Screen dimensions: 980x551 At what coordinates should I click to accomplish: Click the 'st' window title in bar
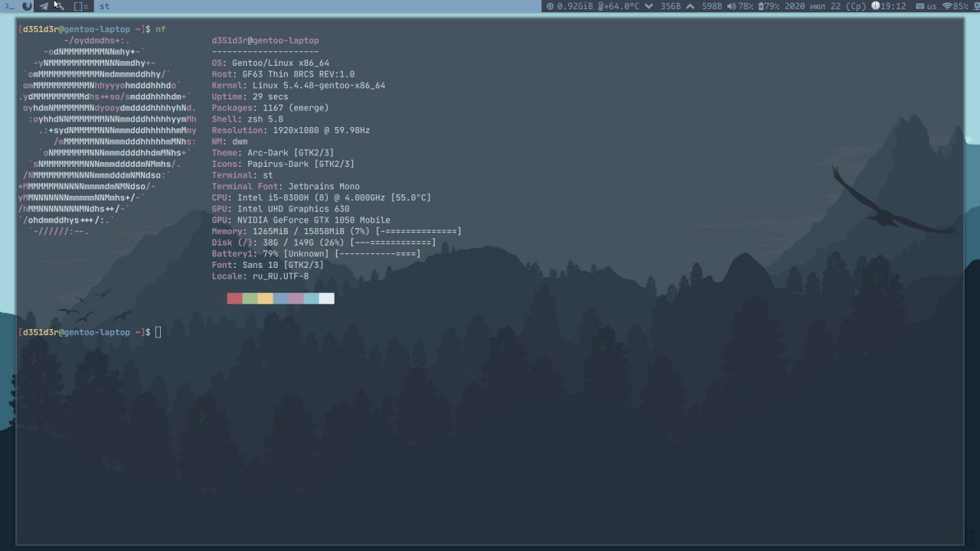coord(105,6)
